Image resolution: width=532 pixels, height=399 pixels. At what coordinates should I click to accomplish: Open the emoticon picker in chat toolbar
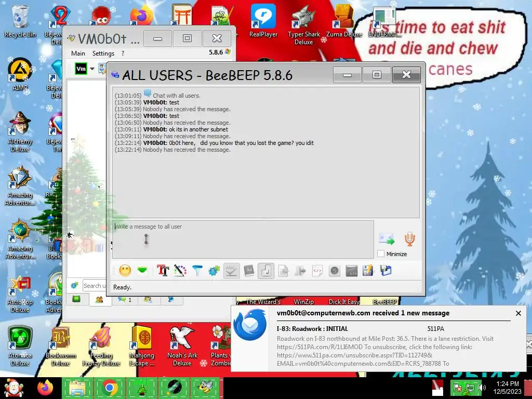coord(125,270)
